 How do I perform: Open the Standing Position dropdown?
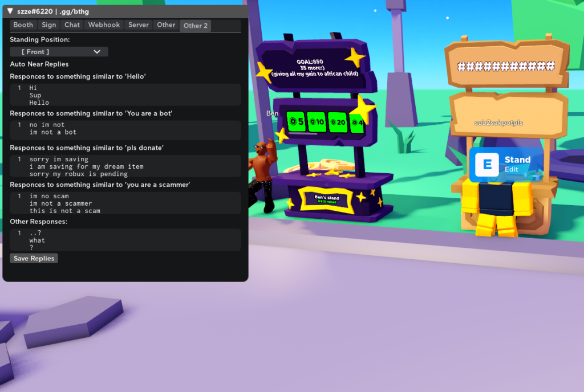59,52
